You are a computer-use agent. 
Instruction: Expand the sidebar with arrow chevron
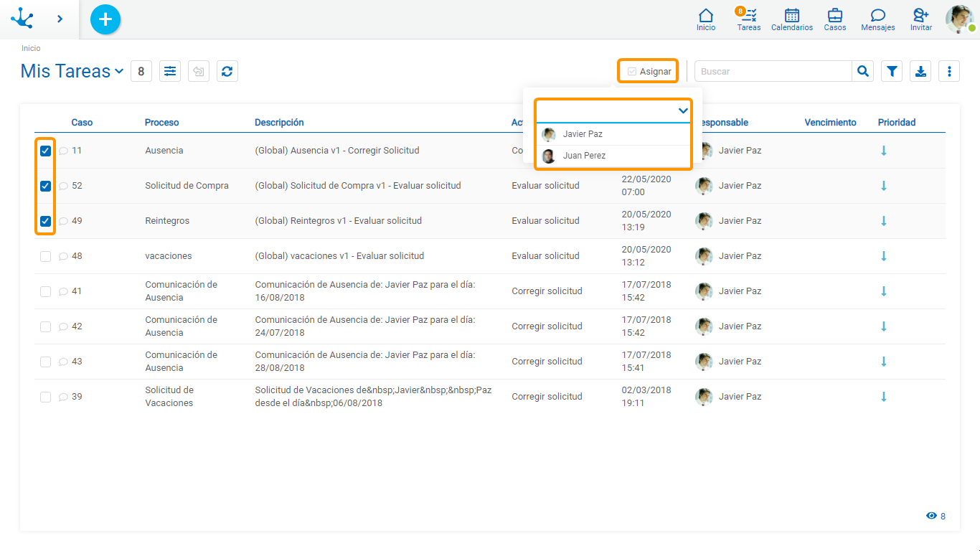click(60, 19)
